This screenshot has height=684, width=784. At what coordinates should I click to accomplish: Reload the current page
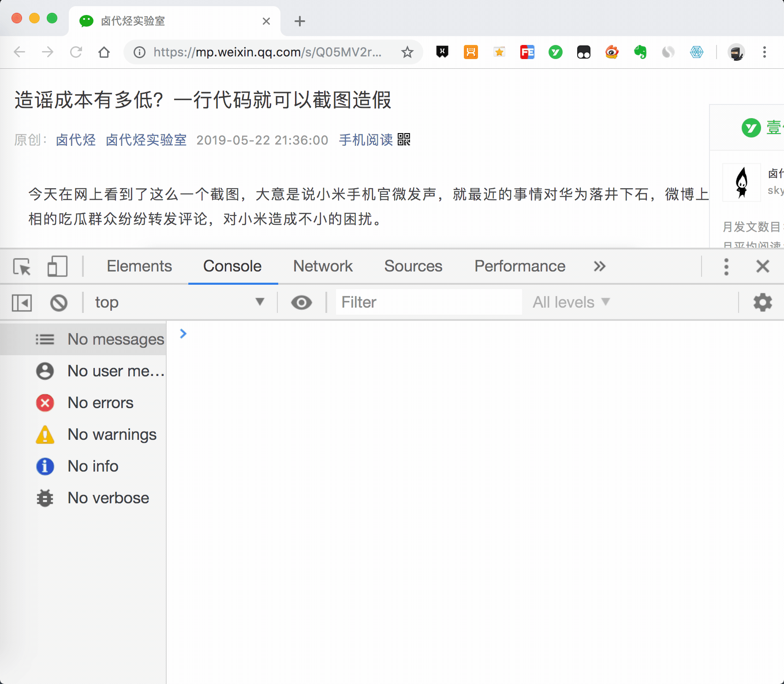click(x=76, y=52)
